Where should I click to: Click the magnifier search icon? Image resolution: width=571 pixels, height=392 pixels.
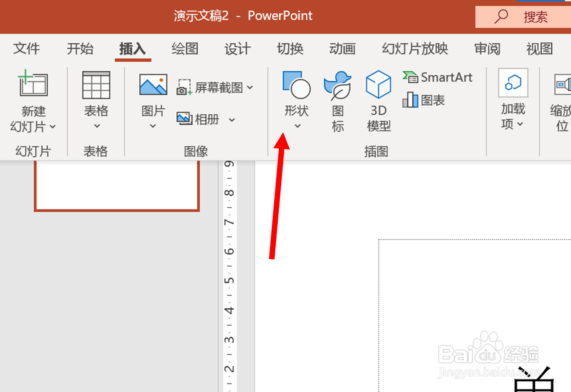coord(501,16)
